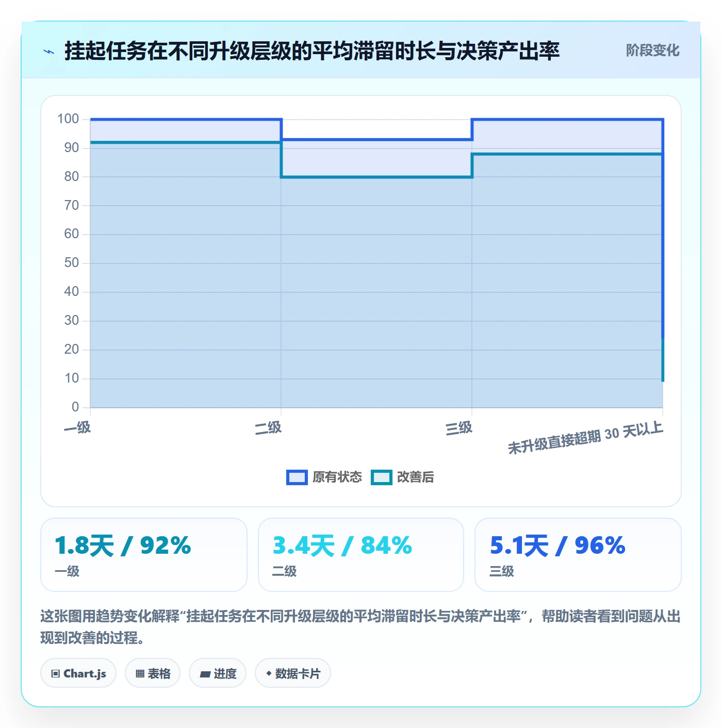Viewport: 722px width, 728px height.
Task: Toggle the 原有状态 legend item
Action: (324, 477)
